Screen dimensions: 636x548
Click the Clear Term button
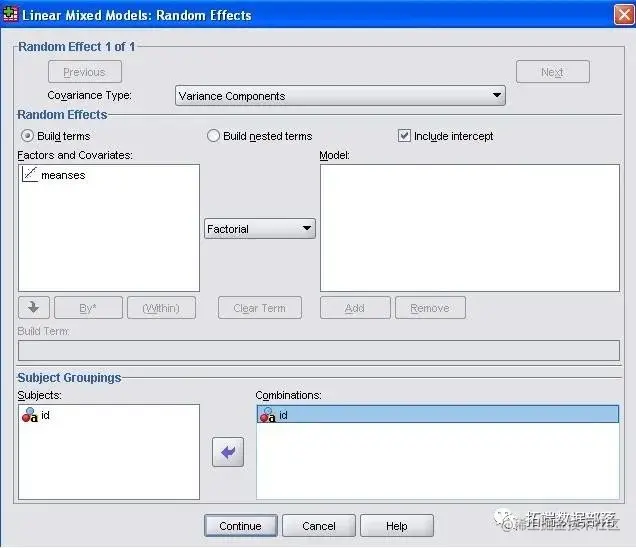click(260, 308)
